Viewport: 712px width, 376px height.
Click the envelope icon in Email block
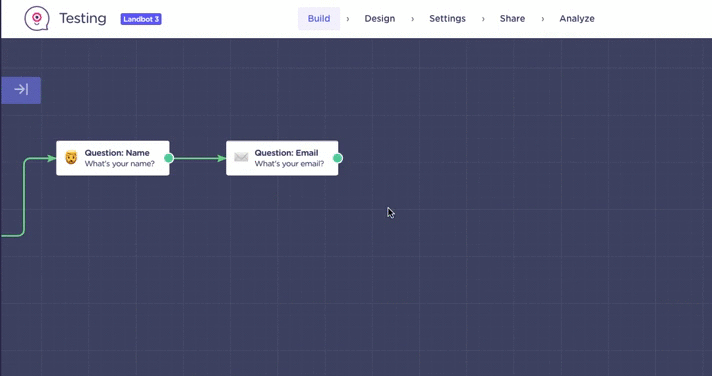[x=241, y=157]
